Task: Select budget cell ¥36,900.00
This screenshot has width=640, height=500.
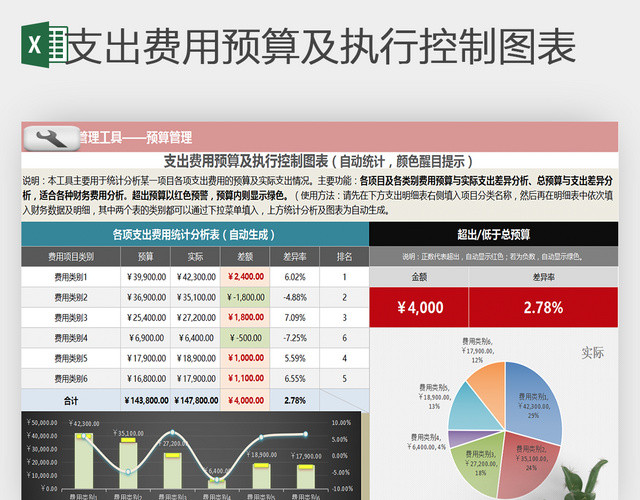Action: [146, 298]
